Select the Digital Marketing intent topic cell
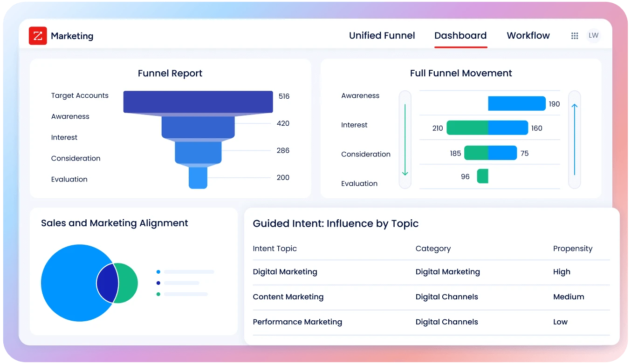The height and width of the screenshot is (364, 631). (285, 272)
